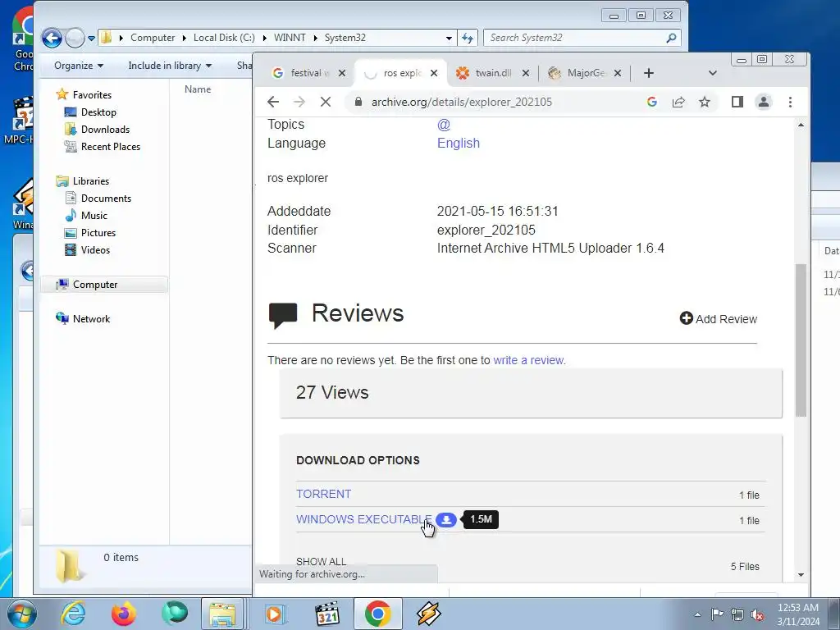The image size is (840, 630).
Task: Click SHOW ALL files
Action: pyautogui.click(x=321, y=561)
